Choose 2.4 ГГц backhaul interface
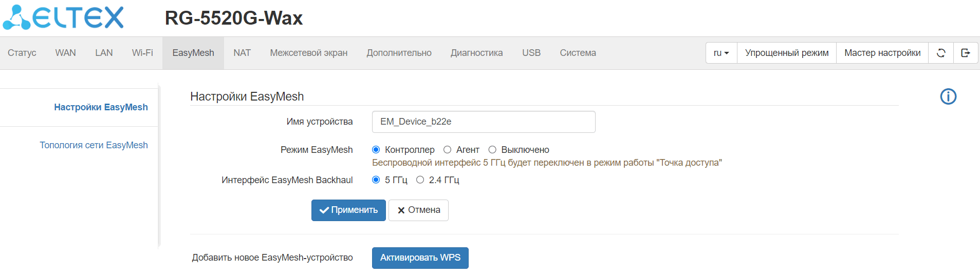Screen dimensions: 980x276 (420, 180)
